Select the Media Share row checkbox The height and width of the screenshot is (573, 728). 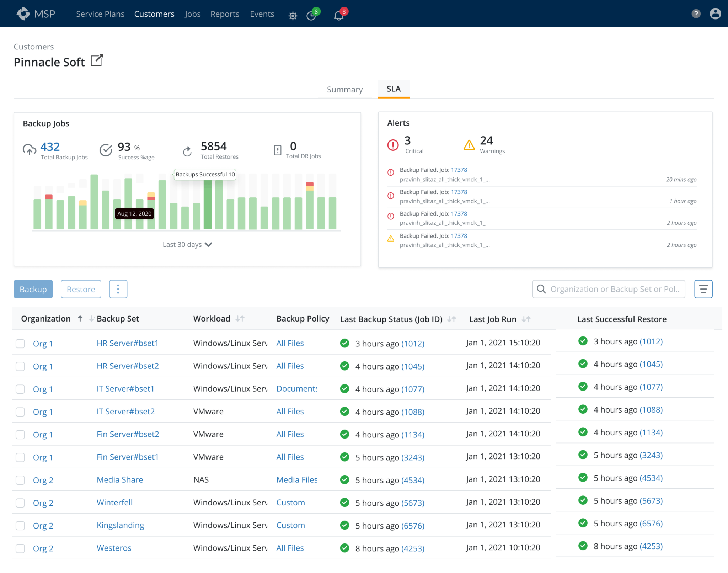pos(20,480)
